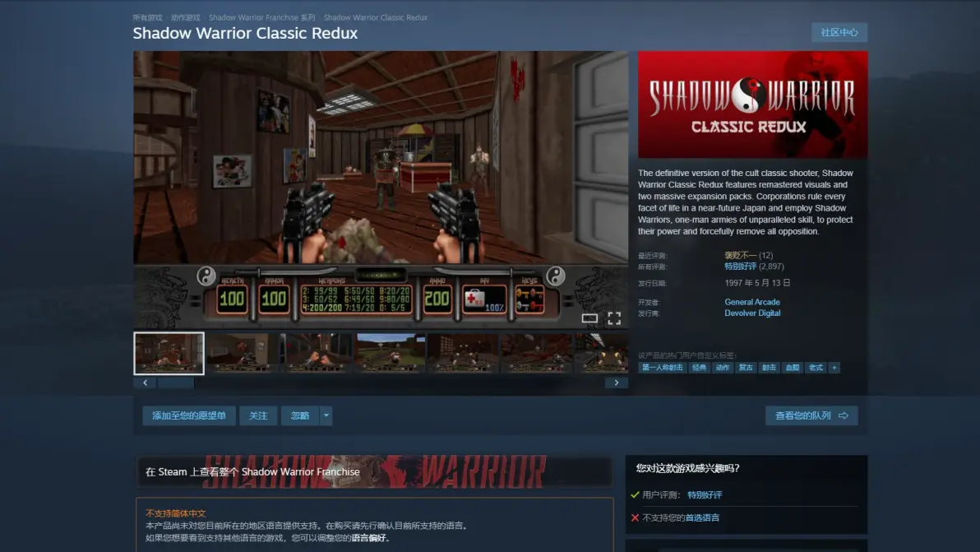The width and height of the screenshot is (980, 552).
Task: Open the Devolver Digital publisher link
Action: pos(752,313)
